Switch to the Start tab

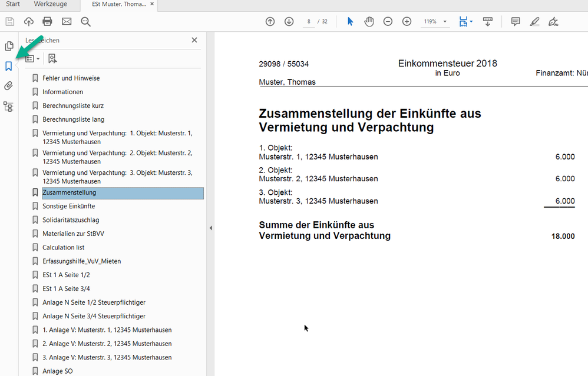[x=13, y=4]
